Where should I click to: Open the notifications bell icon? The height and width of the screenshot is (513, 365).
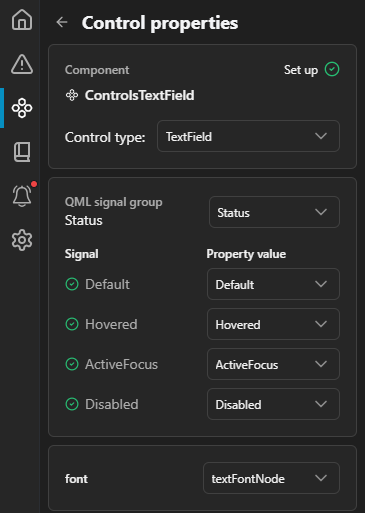pos(22,196)
